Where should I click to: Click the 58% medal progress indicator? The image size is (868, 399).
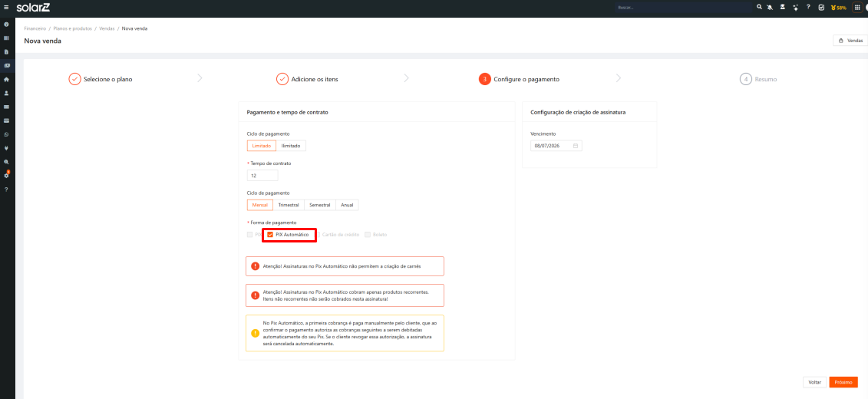839,8
